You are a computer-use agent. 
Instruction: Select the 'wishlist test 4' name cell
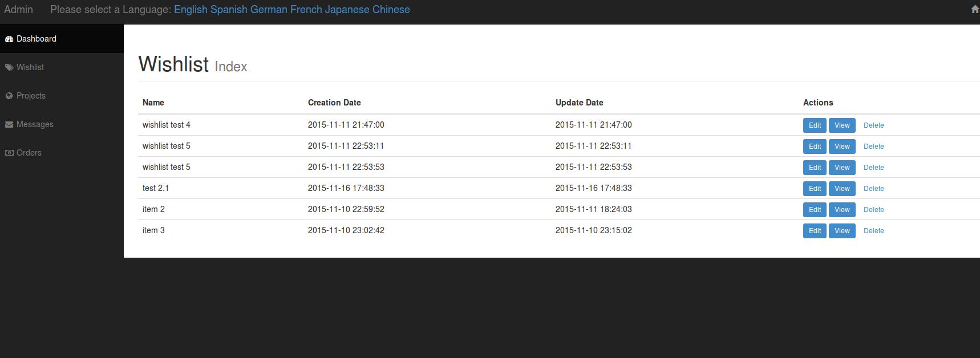(167, 125)
